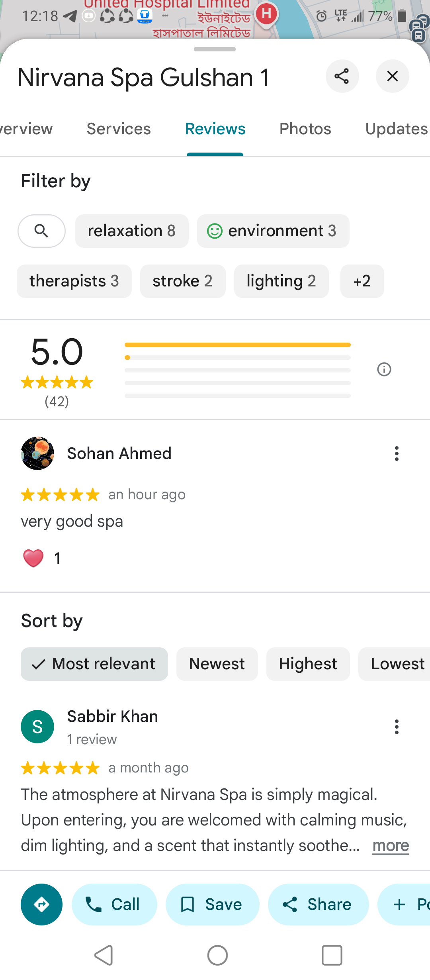
Task: Tap the share icon beside the spa title
Action: 342,76
